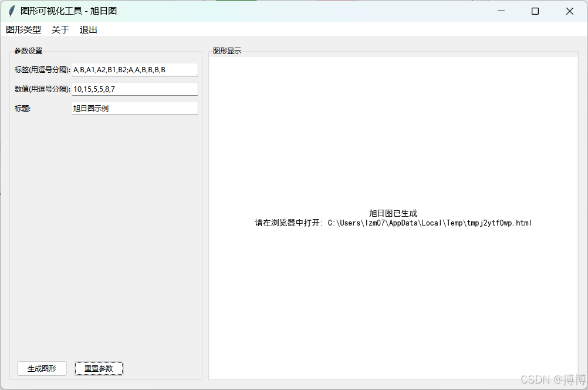The width and height of the screenshot is (588, 390).
Task: Click the temp HTML file path text
Action: pos(430,223)
